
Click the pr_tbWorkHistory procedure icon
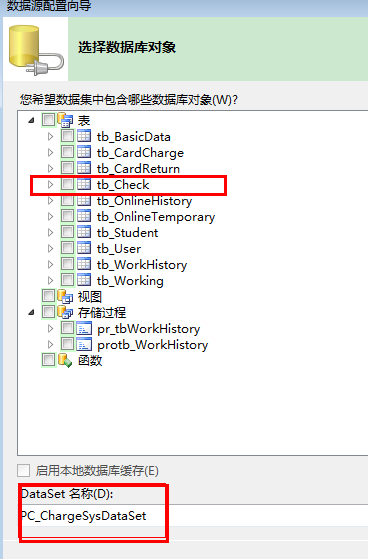tap(84, 328)
